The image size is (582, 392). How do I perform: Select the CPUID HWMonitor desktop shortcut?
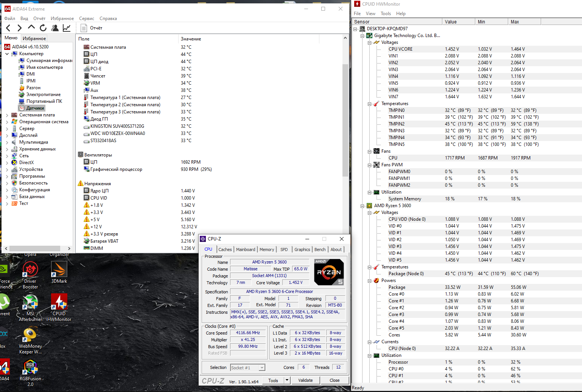59,307
